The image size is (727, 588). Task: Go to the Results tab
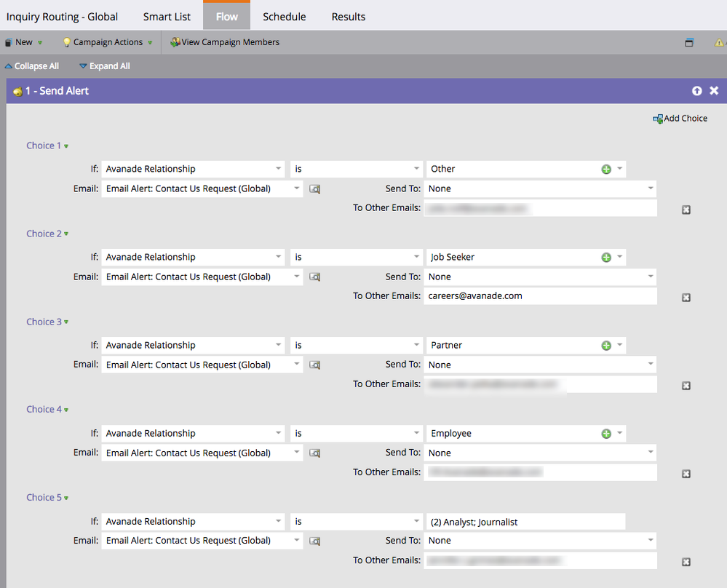tap(348, 17)
